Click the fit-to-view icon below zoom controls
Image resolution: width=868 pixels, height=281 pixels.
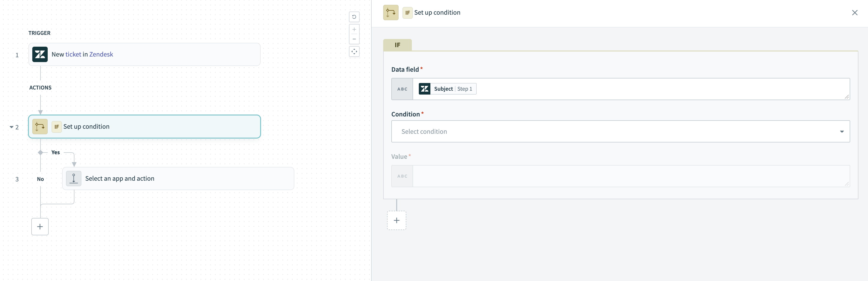(354, 51)
